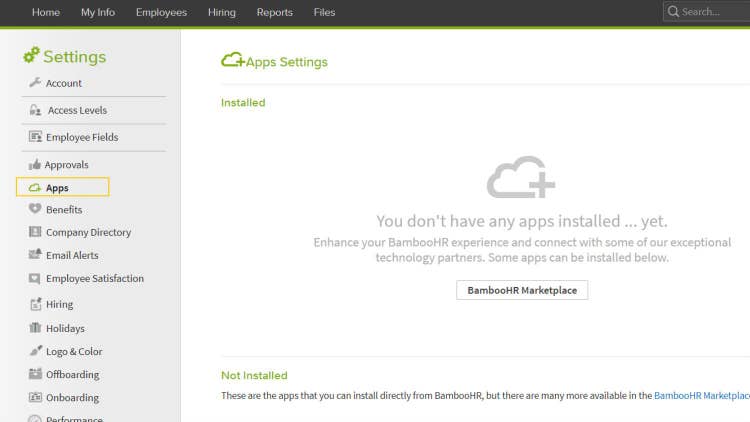Viewport: 750px width, 422px height.
Task: Click the Employee Satisfaction chat icon
Action: (34, 278)
